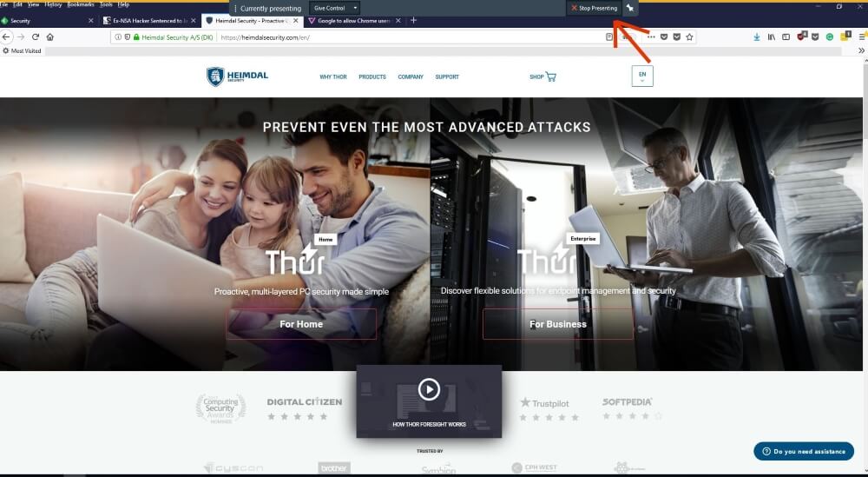Close the Heimdal Security tab
The height and width of the screenshot is (477, 868).
296,21
